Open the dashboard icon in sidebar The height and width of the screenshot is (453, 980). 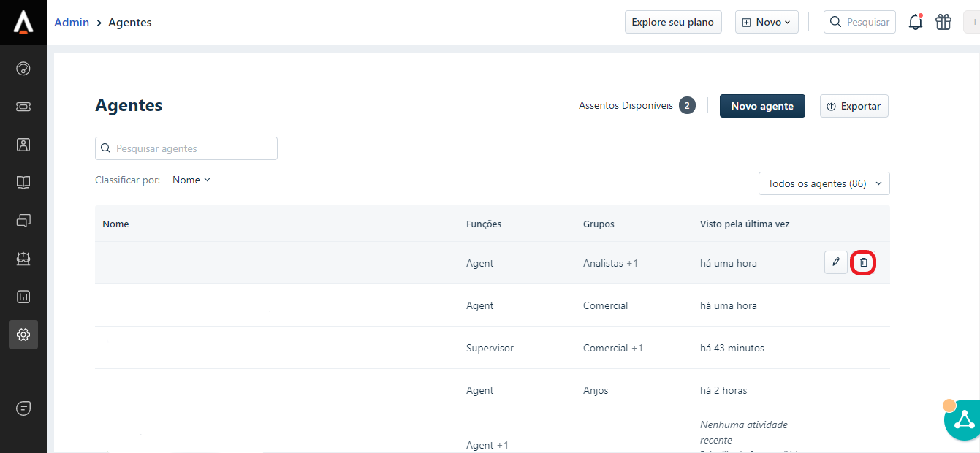tap(23, 69)
